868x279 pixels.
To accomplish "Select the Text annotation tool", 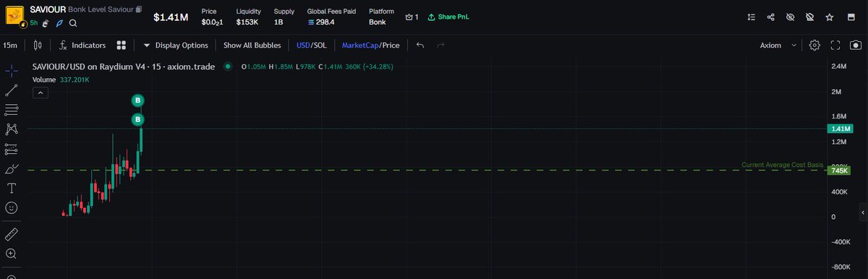I will [12, 188].
